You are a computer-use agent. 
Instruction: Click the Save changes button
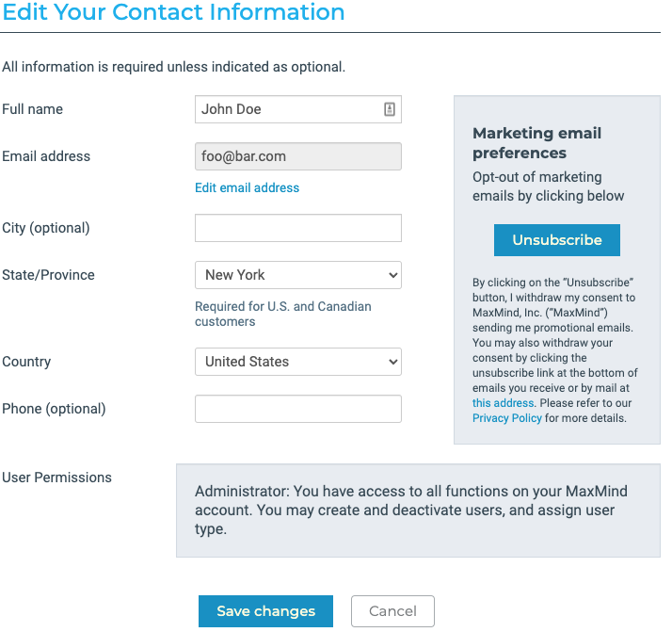265,611
